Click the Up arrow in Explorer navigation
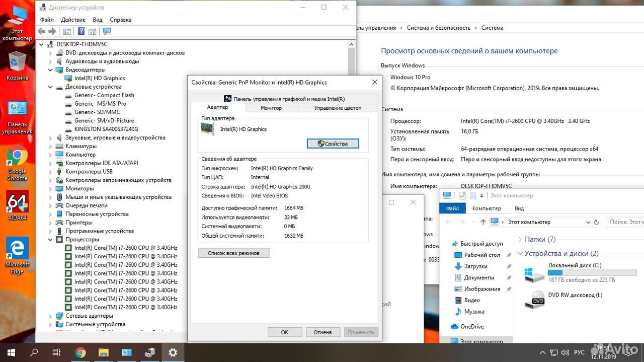The width and height of the screenshot is (644, 362). point(483,222)
